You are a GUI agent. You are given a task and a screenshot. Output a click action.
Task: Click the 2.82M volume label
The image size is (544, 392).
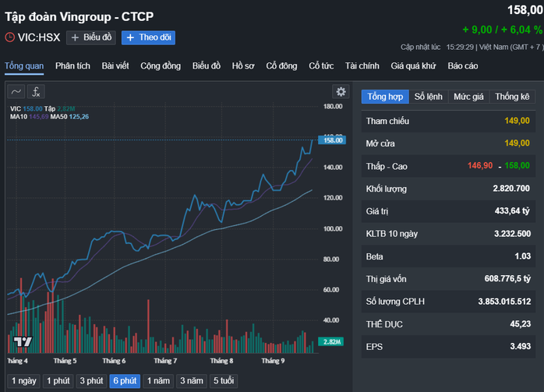[x=333, y=342]
